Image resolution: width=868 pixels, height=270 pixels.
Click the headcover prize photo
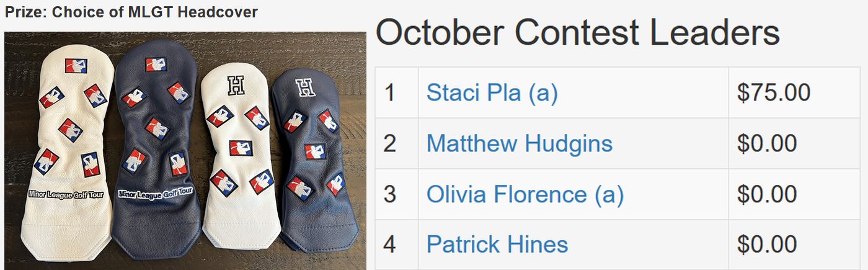185,151
